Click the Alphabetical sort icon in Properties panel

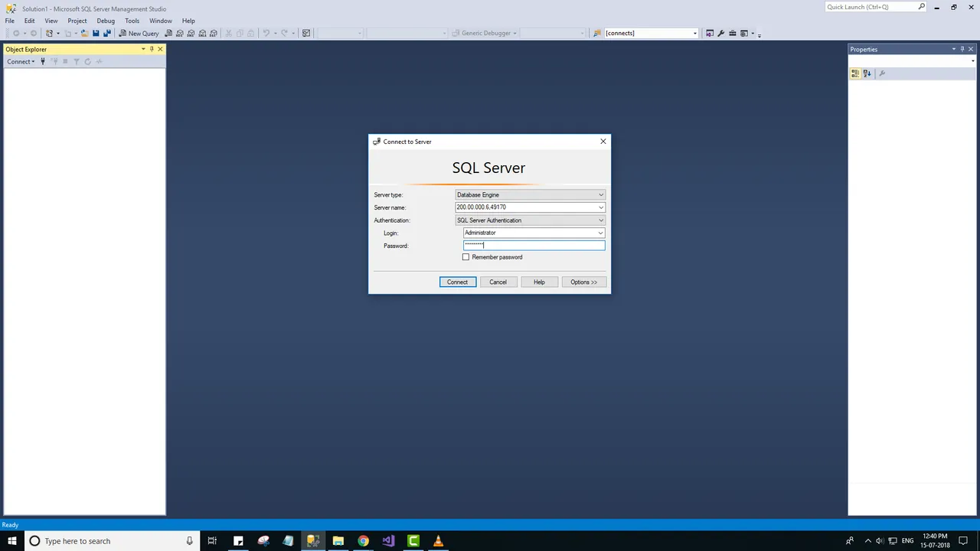click(x=867, y=73)
